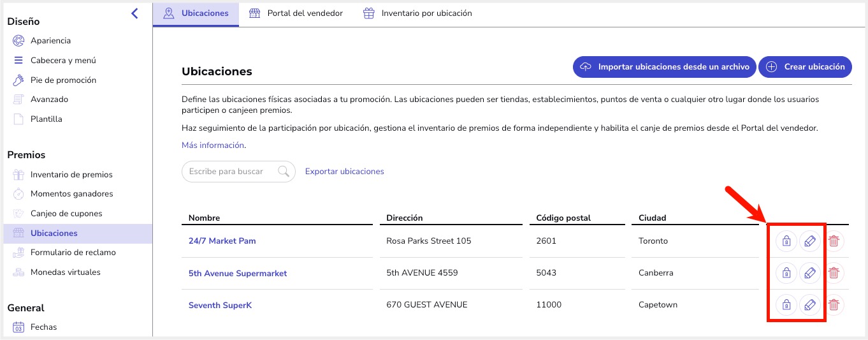Click the trash icon for 24/7 Market Pam
This screenshot has height=340, width=868.
click(x=834, y=241)
